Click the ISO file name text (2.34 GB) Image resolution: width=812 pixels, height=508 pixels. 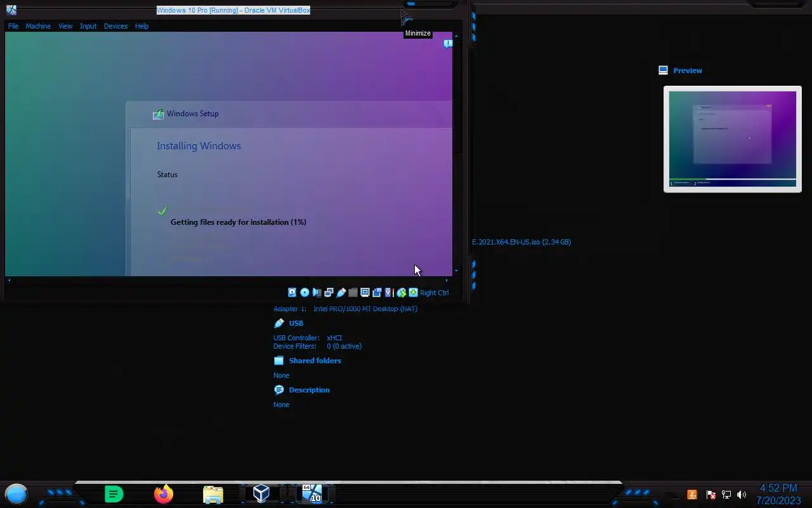pos(521,242)
